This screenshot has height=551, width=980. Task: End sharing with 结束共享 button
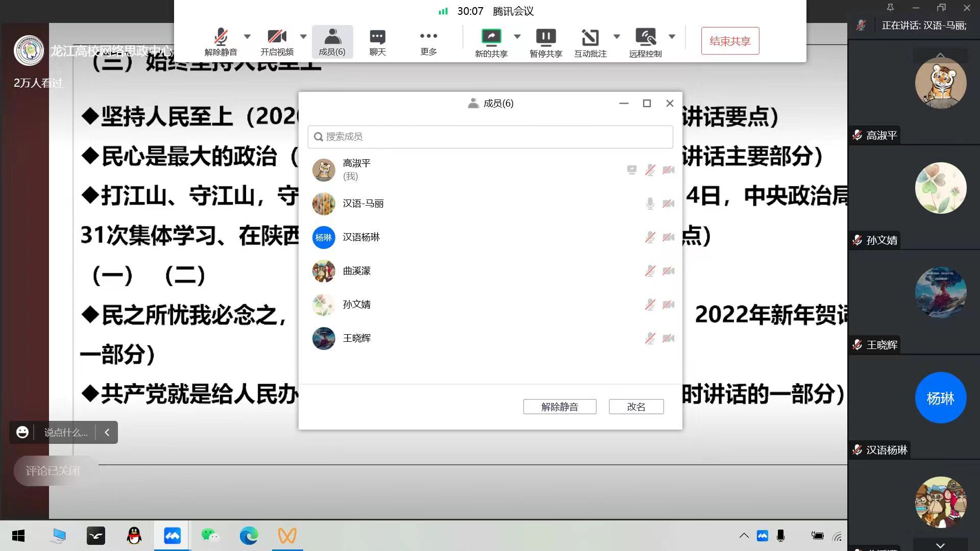tap(730, 41)
